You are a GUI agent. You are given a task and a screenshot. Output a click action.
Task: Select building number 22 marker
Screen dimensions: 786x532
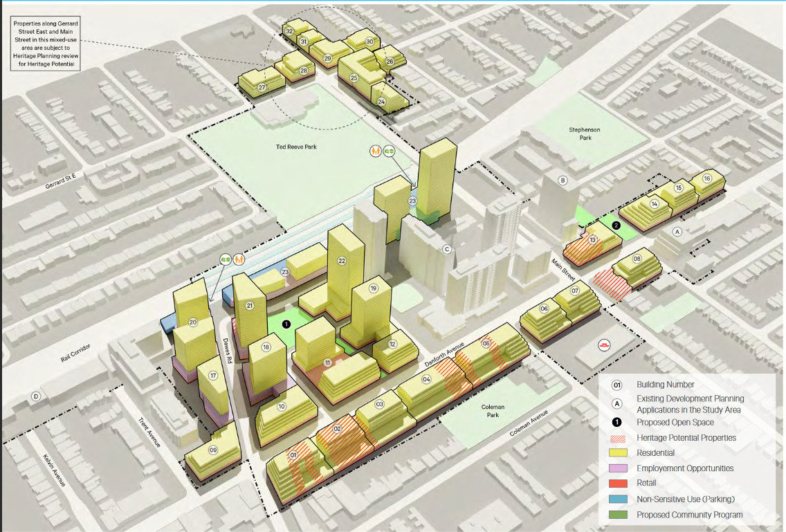pos(341,261)
